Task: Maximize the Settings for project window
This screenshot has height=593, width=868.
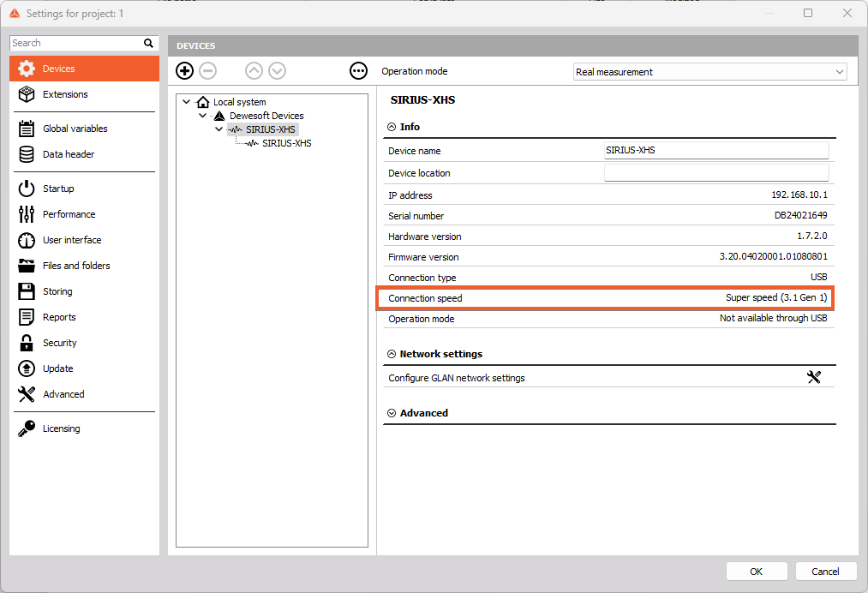Action: [808, 13]
